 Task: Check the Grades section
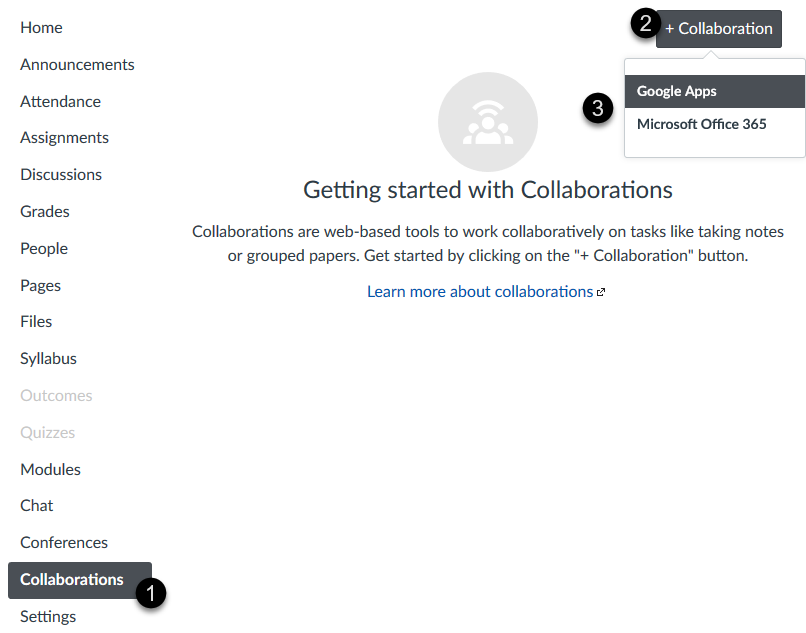tap(44, 211)
